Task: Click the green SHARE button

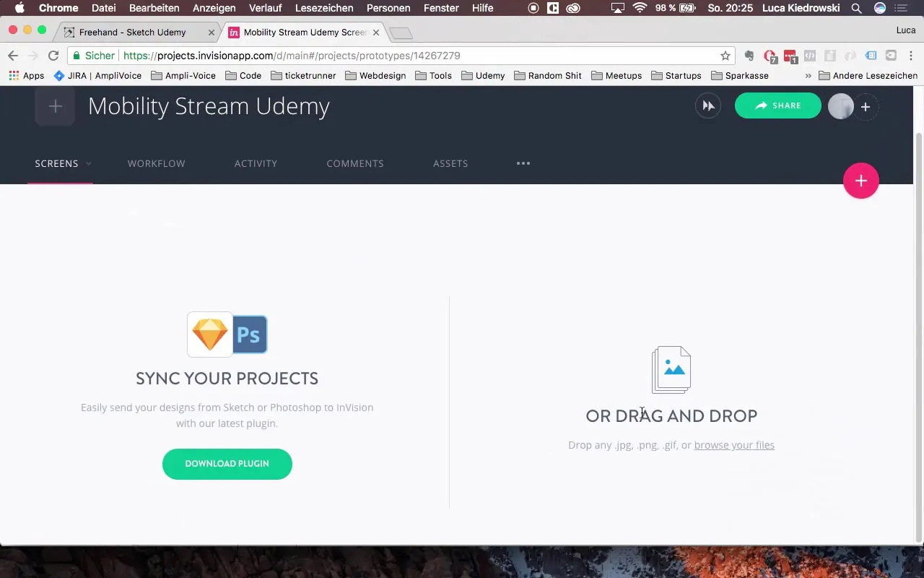Action: 777,105
